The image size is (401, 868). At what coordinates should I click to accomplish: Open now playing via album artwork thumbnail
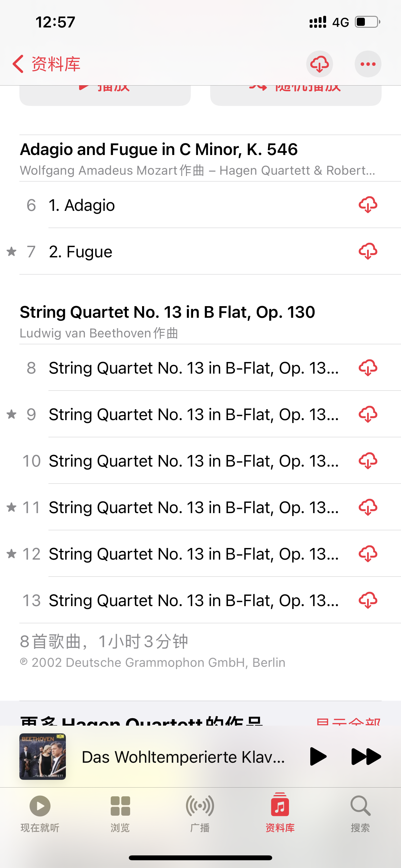(43, 757)
